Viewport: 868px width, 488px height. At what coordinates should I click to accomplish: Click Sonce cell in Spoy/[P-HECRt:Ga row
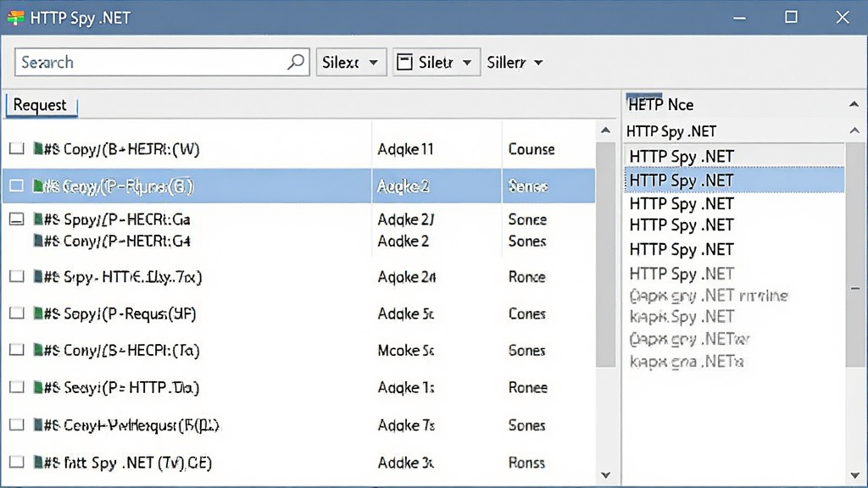click(527, 219)
